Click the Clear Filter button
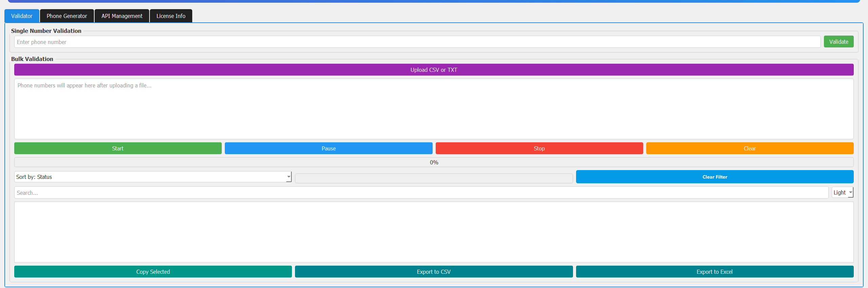Screen dimensions: 868x288 click(x=714, y=177)
